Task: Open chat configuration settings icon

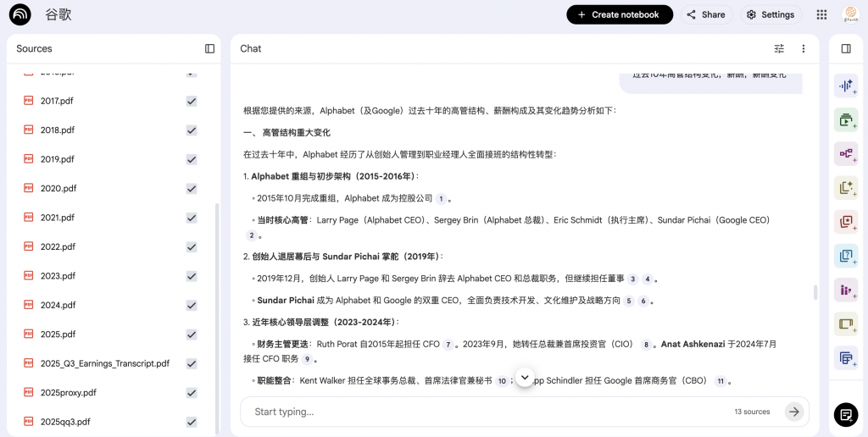Action: (x=779, y=49)
